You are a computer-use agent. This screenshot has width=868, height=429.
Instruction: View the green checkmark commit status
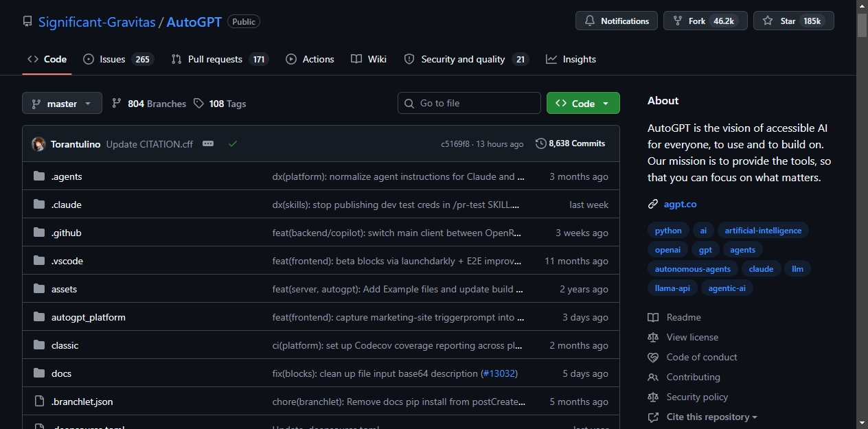233,143
